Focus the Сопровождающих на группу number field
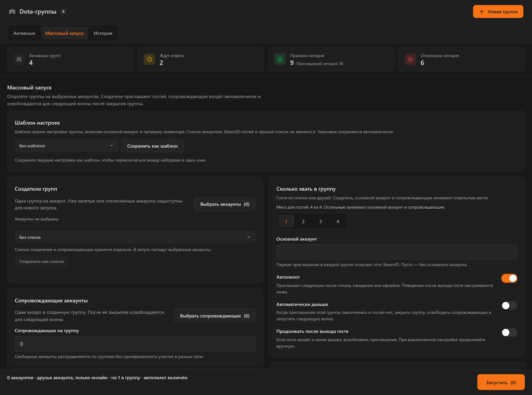The width and height of the screenshot is (532, 395). (x=135, y=344)
